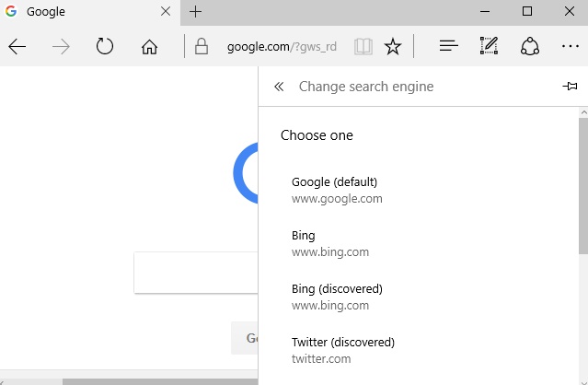
Task: Click the forward navigation arrow
Action: coord(61,47)
